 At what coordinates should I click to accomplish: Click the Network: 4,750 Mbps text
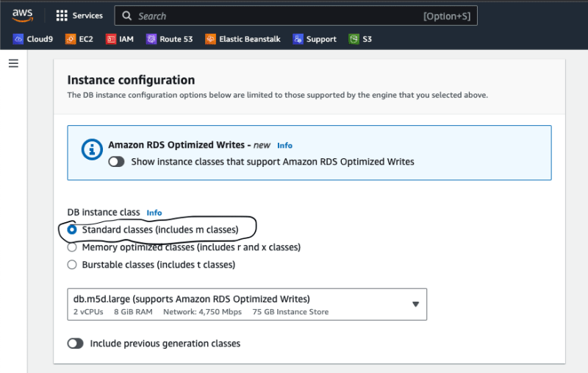pos(202,312)
